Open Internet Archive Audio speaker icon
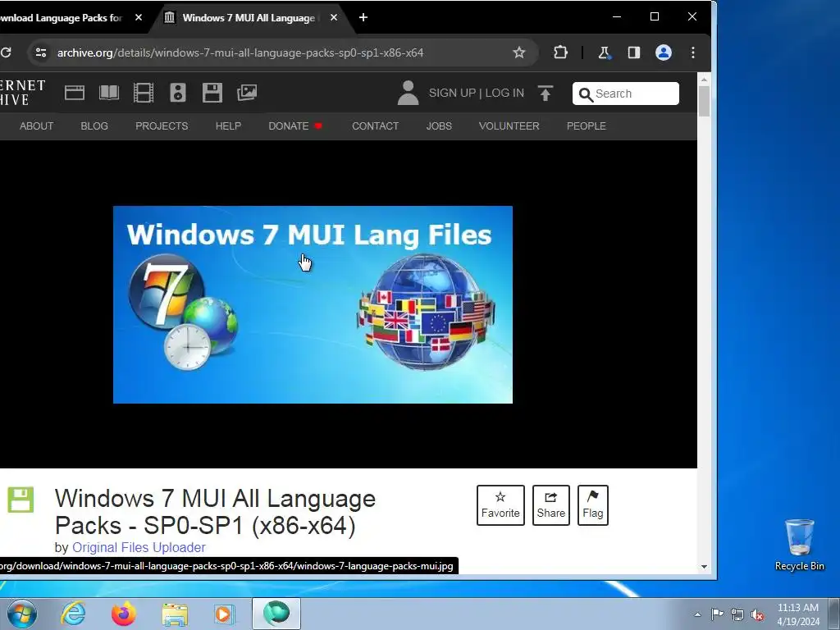 pyautogui.click(x=178, y=93)
